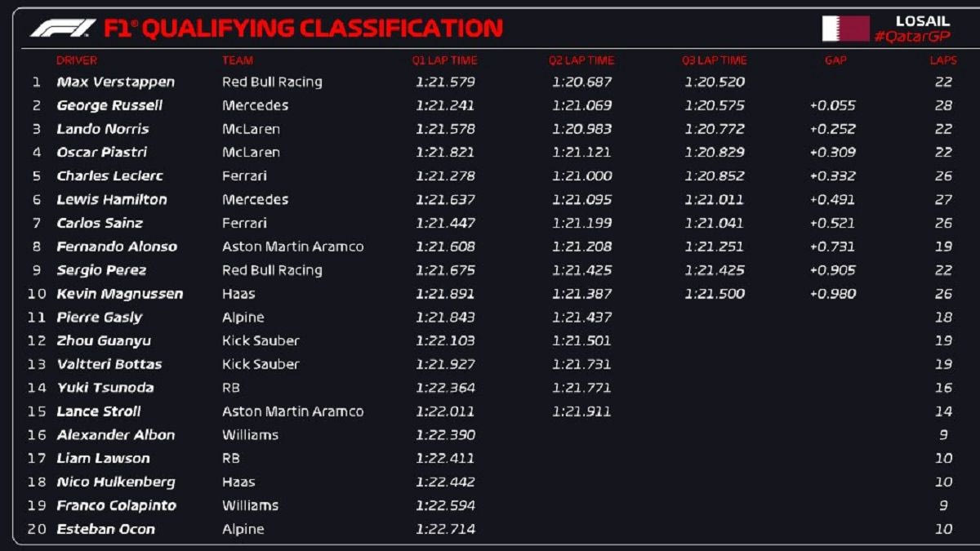Screen dimensions: 980x551
Task: Select Lando Norris in the list
Action: tap(103, 129)
